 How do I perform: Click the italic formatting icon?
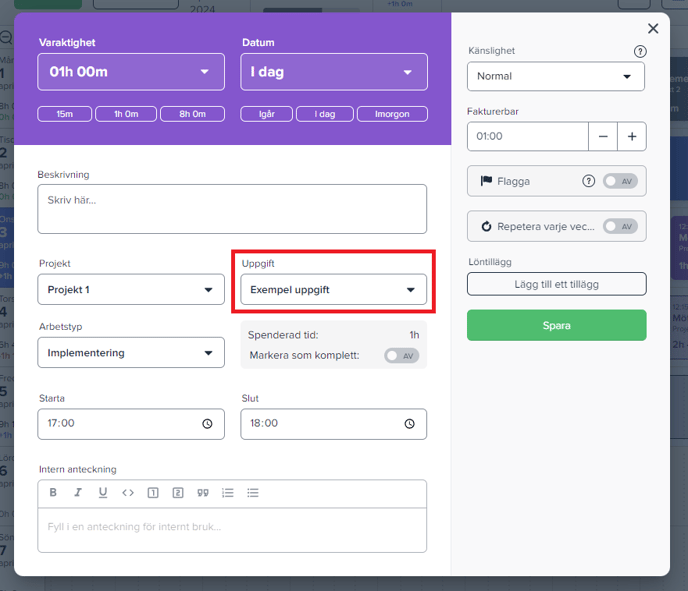(x=78, y=493)
